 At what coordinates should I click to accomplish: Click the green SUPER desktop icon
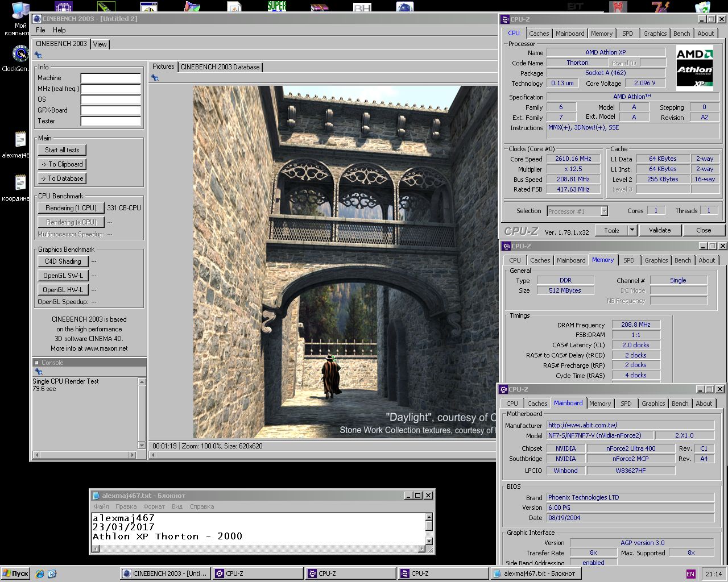click(277, 6)
